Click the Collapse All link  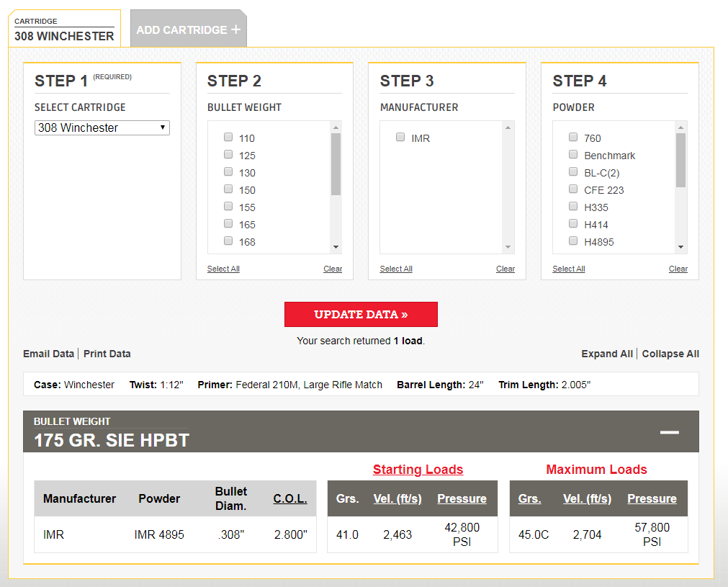coord(670,354)
